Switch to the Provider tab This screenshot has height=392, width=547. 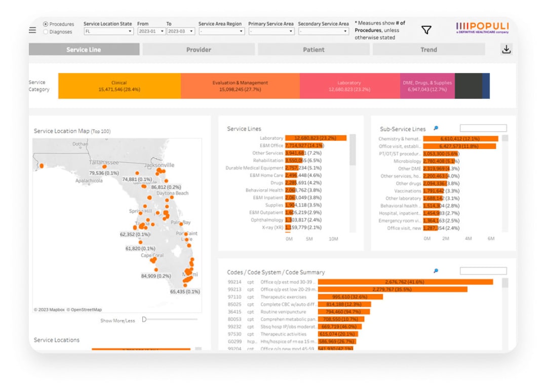click(198, 49)
